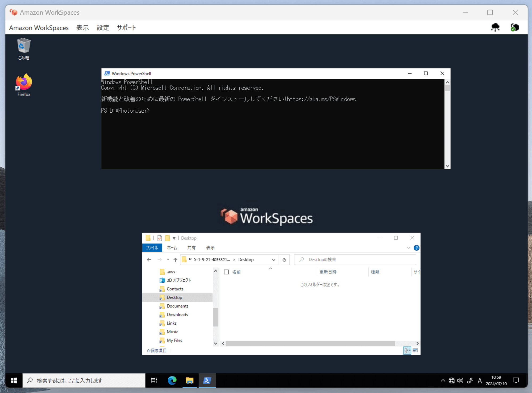
Task: Click the Amazon WorkSpaces user profile icon
Action: 515,28
